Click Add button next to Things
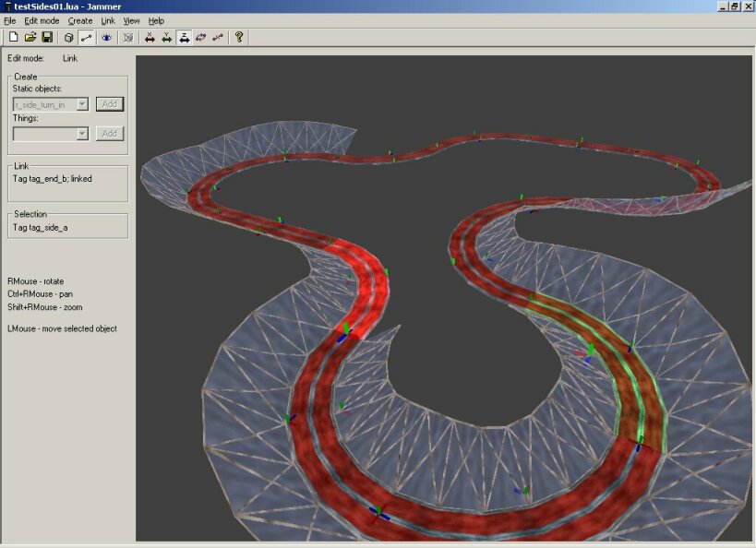Image resolution: width=756 pixels, height=548 pixels. [x=109, y=134]
